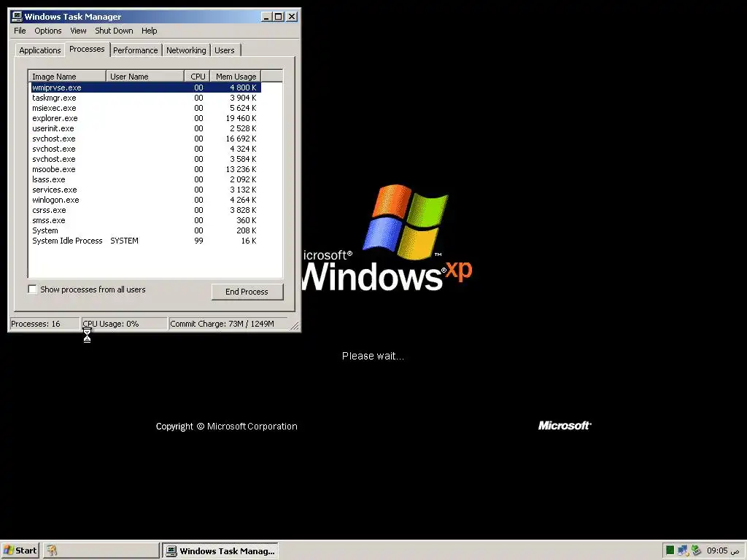Sort by the Image Name column header
Viewport: 747px width, 560px height.
(67, 76)
